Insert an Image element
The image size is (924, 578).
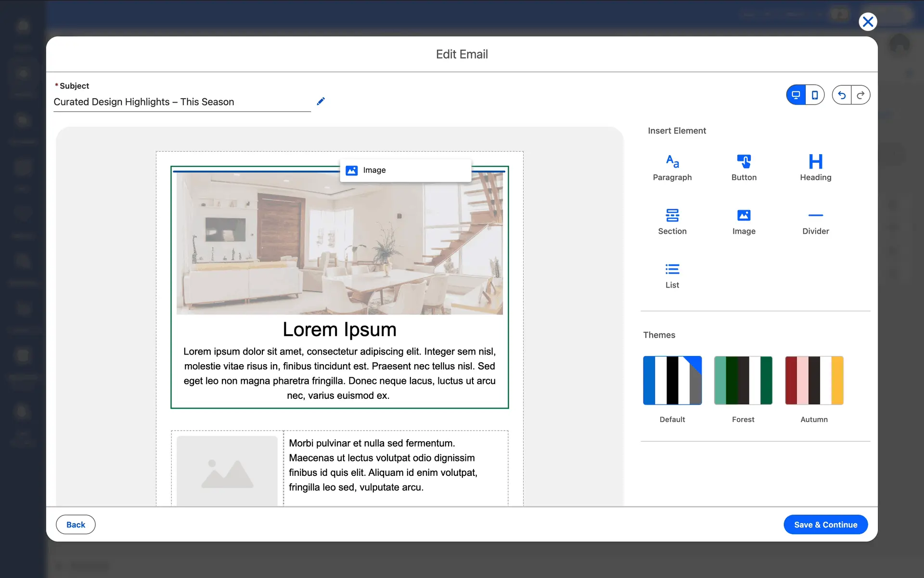click(x=744, y=221)
